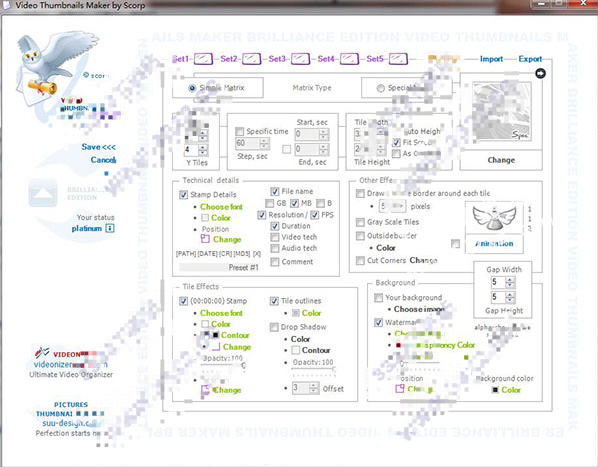Switch to the Set1 preset
598x467 pixels.
[x=182, y=59]
